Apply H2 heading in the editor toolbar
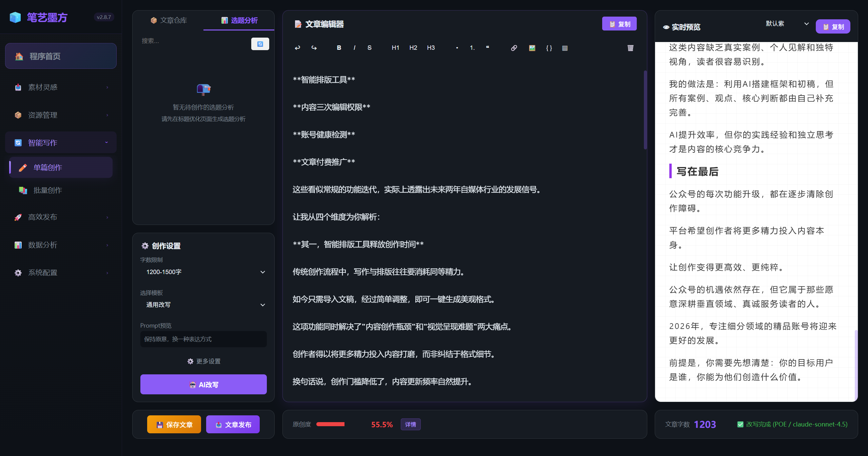 (413, 48)
